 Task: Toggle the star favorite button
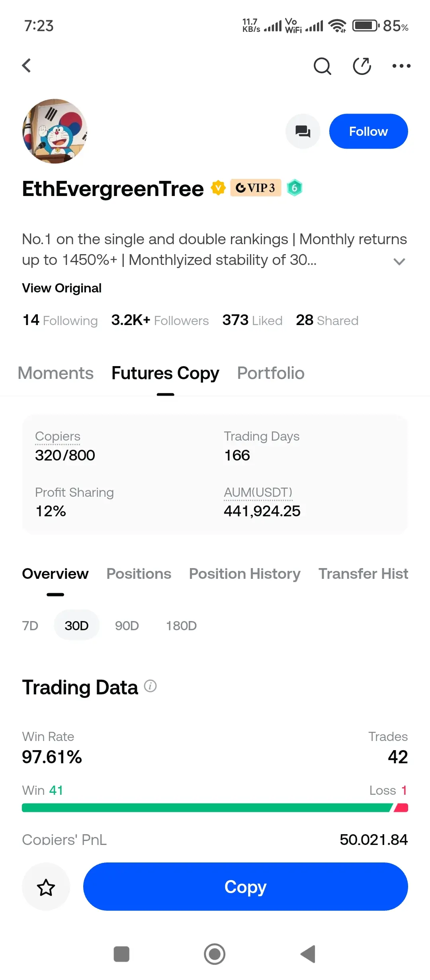coord(46,887)
